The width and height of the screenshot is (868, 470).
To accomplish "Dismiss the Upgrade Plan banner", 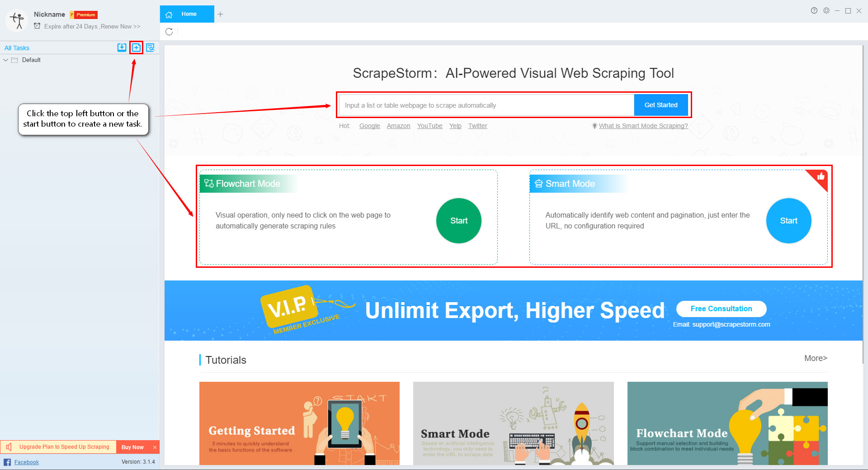I will (x=155, y=447).
